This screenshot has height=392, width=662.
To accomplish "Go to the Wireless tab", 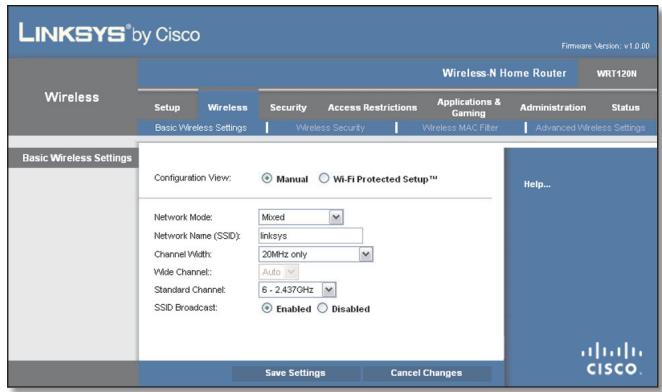I will point(228,107).
